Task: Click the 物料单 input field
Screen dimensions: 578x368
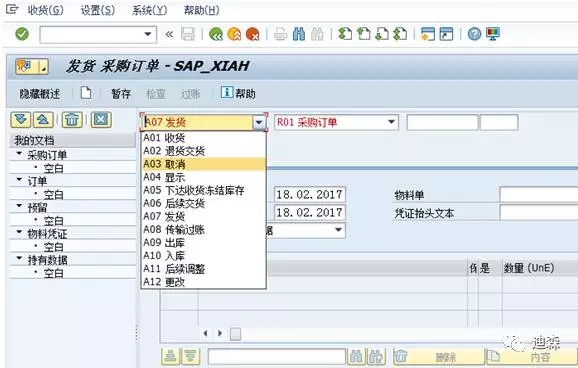Action: click(539, 194)
